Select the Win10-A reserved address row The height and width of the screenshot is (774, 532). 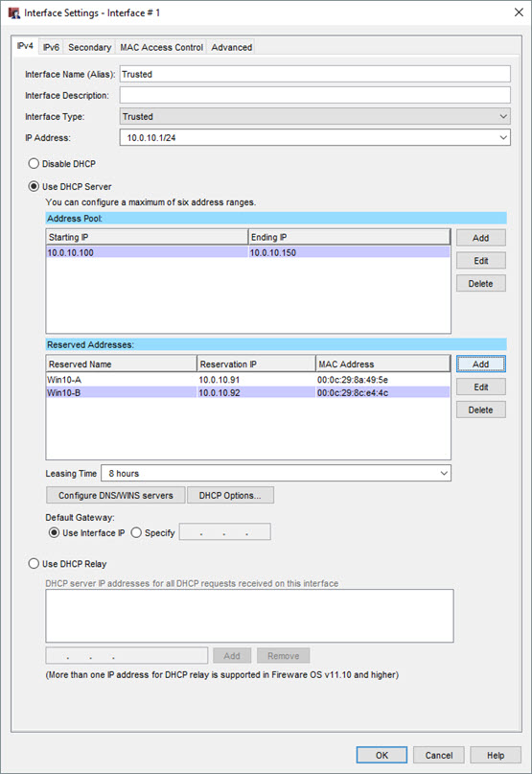pos(248,380)
